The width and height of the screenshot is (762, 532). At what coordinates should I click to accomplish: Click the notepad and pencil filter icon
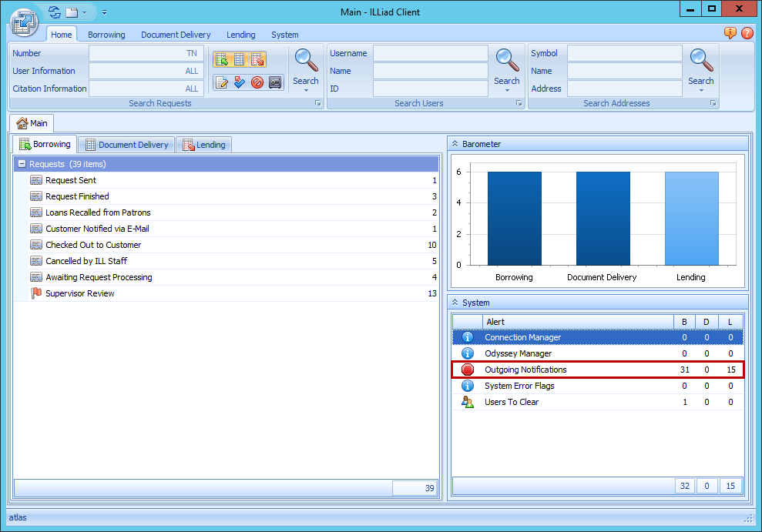222,82
